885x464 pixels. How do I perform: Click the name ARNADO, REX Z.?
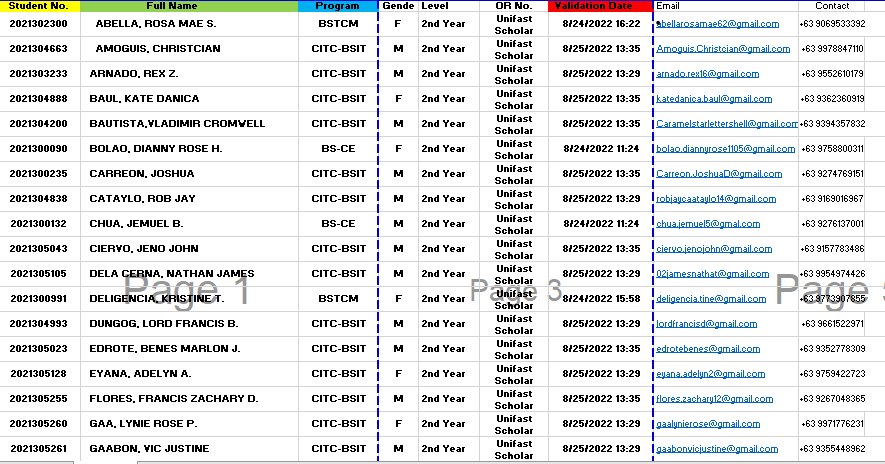tap(134, 74)
